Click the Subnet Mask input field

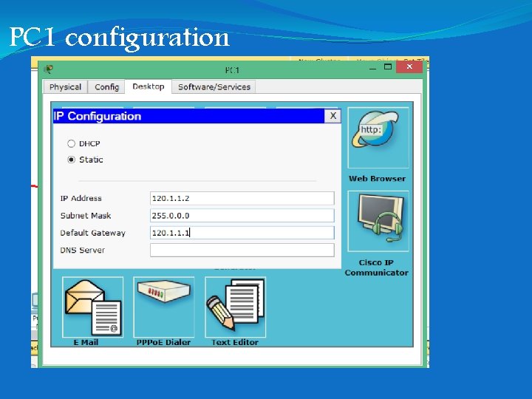coord(242,216)
